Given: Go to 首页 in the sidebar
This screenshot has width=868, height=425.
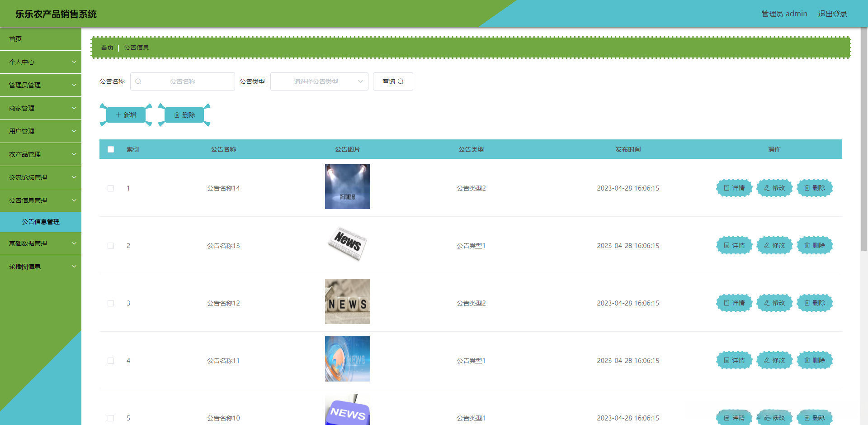Looking at the screenshot, I should 41,39.
